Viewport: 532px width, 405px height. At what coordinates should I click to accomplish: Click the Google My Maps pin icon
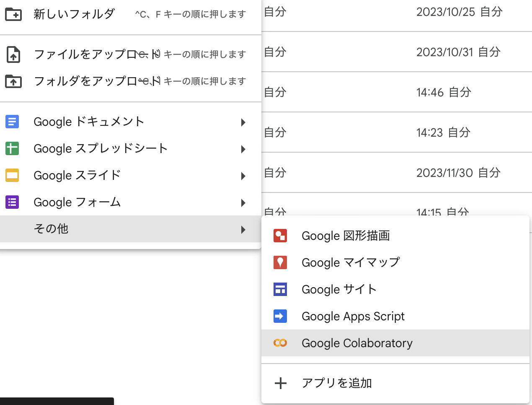[x=280, y=262]
